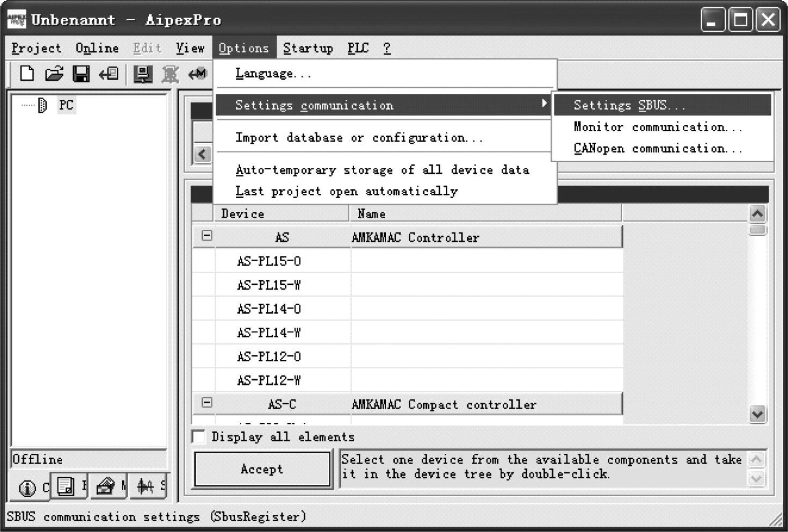Open the ? help menu
788x532 pixels.
pyautogui.click(x=387, y=48)
